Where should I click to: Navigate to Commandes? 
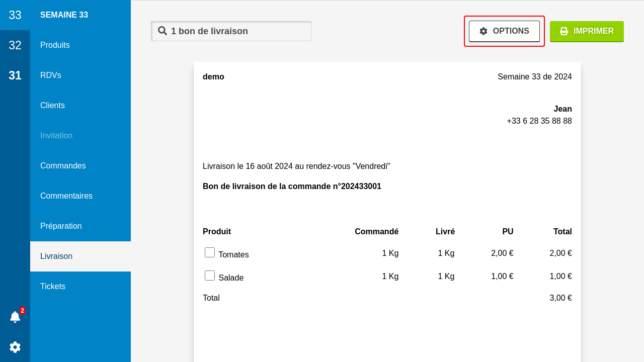tap(63, 166)
